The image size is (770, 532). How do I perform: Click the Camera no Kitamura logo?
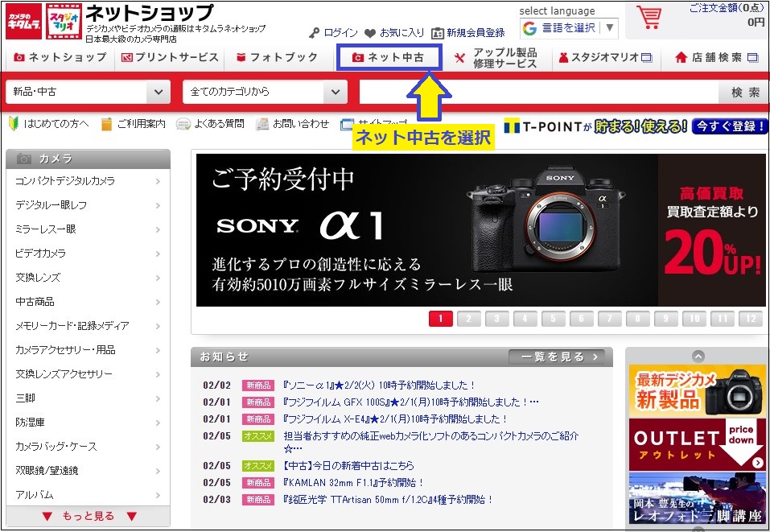(23, 22)
